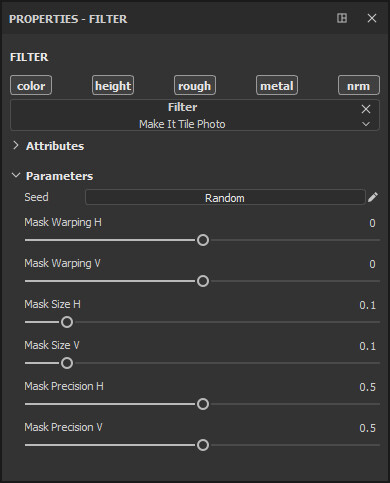Click the Mask Warping V slider handle
This screenshot has height=483, width=390.
click(203, 281)
